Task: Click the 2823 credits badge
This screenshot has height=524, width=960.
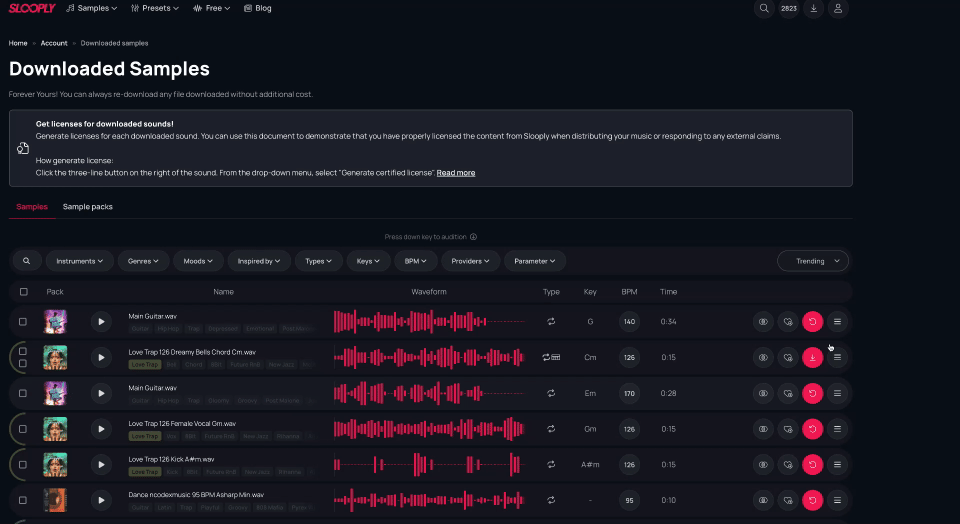Action: click(x=789, y=9)
